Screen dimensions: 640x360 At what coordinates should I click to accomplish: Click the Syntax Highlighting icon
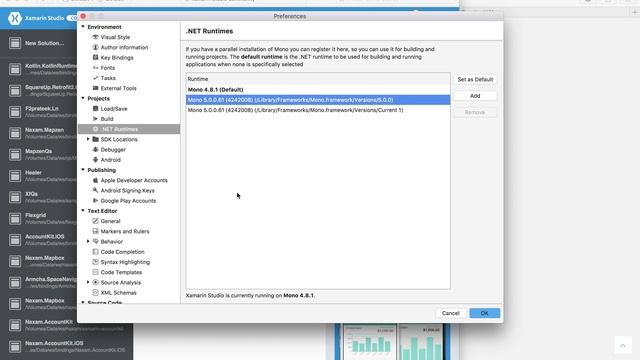tap(96, 262)
